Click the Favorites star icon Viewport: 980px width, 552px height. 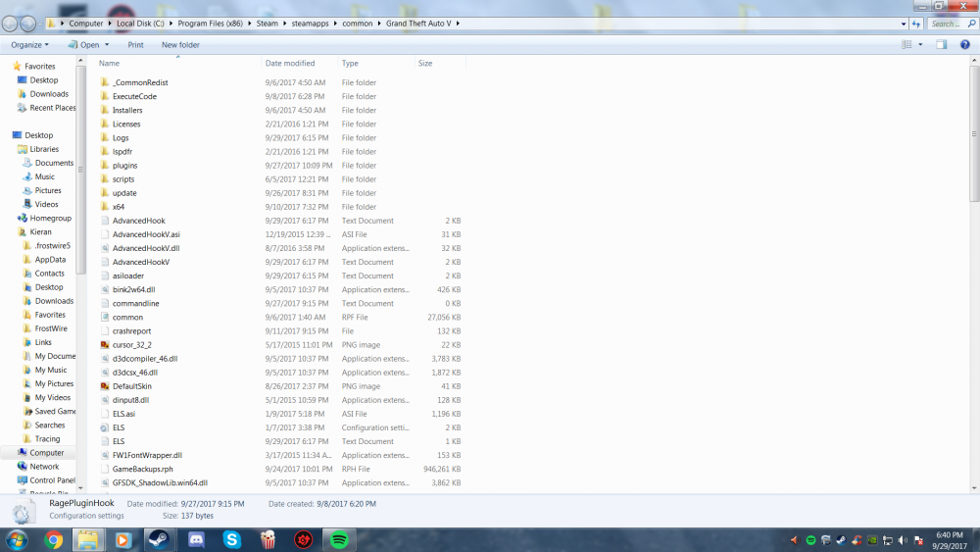point(18,66)
